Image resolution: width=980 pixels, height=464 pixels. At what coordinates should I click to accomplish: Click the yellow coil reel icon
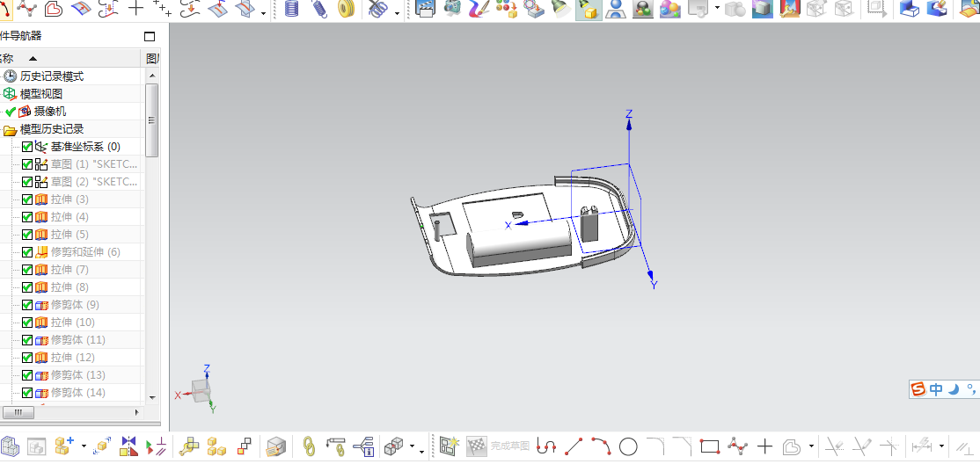coord(346,8)
